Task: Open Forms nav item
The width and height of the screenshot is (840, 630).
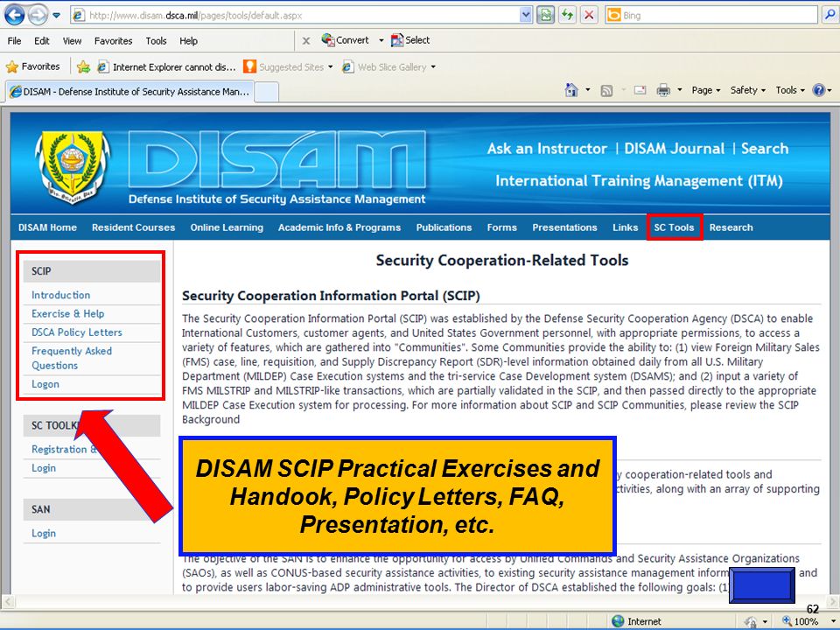Action: [x=502, y=227]
